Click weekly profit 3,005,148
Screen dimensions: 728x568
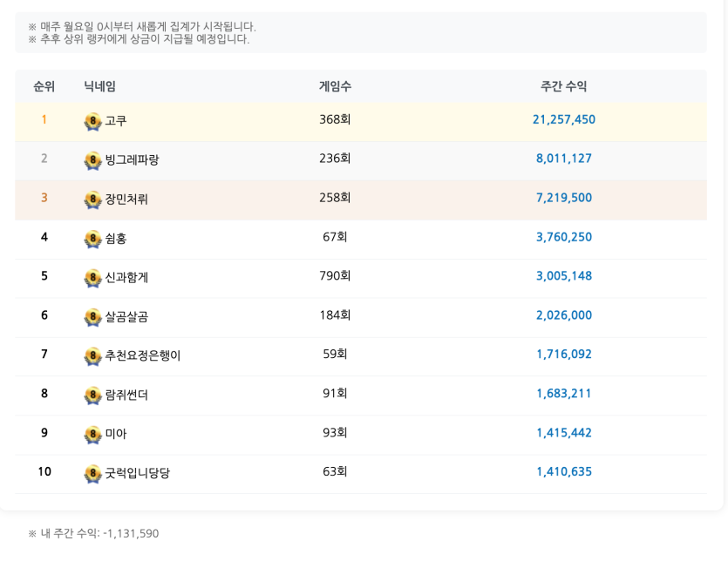(x=563, y=276)
